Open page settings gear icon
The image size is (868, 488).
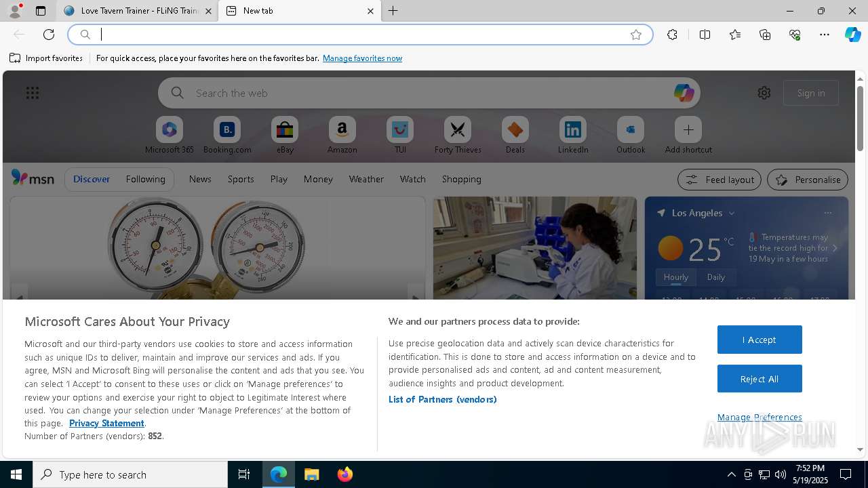tap(764, 93)
